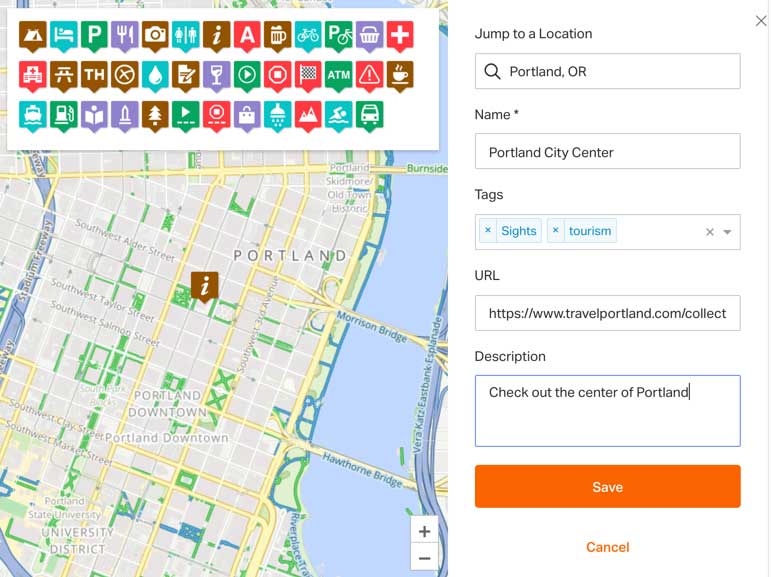
Task: Pick the green parking P marker icon
Action: click(x=94, y=35)
